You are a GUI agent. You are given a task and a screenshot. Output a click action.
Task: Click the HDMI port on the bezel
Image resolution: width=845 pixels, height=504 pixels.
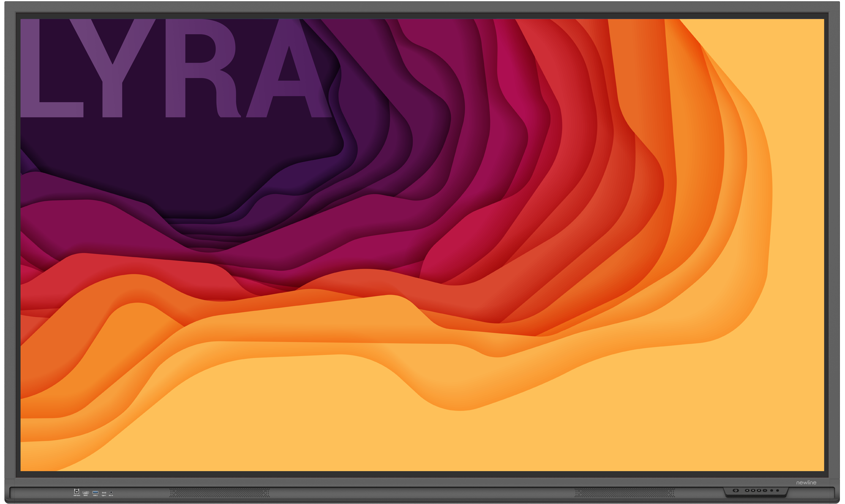coord(86,492)
